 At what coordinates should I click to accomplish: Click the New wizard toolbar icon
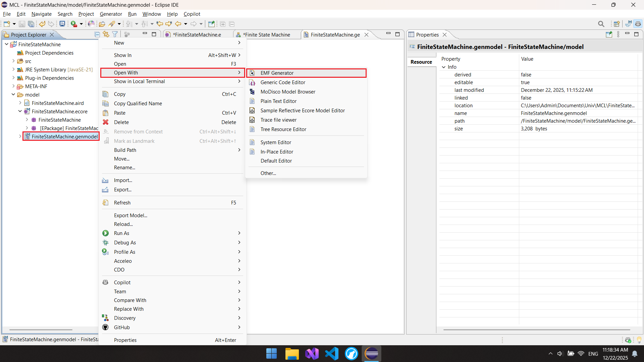tap(7, 24)
